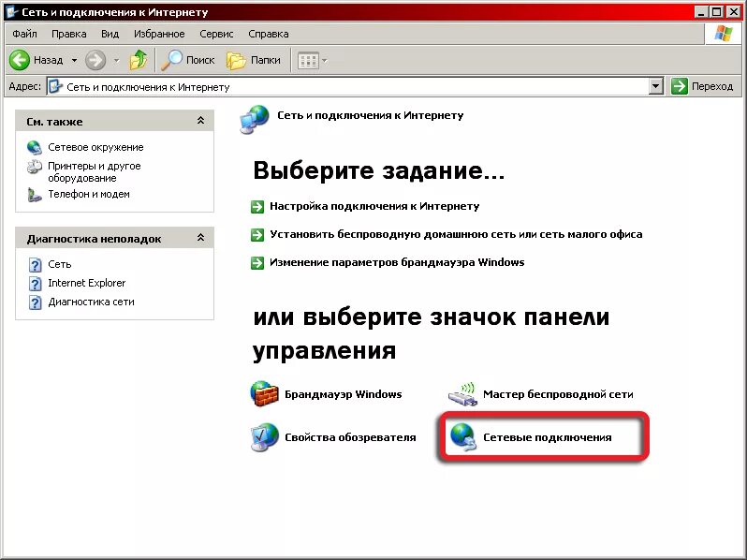Image resolution: width=747 pixels, height=560 pixels.
Task: Click the Переход button label
Action: [x=712, y=86]
